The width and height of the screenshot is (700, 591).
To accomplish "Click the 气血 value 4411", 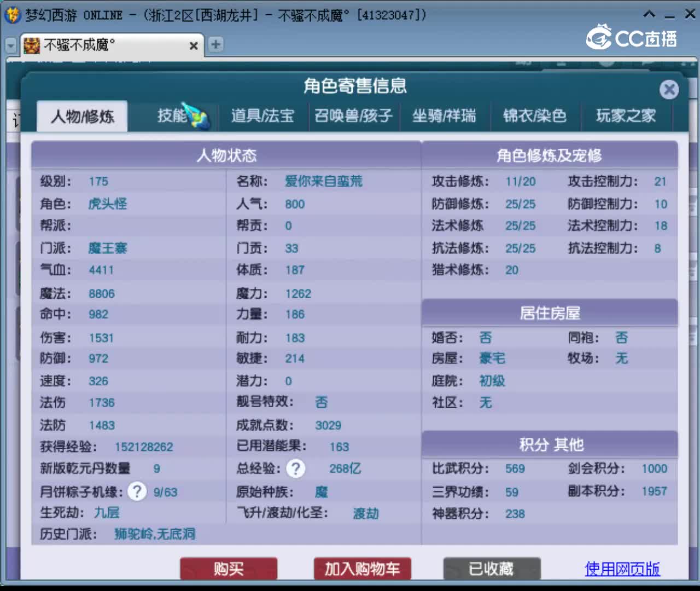I will [x=101, y=270].
